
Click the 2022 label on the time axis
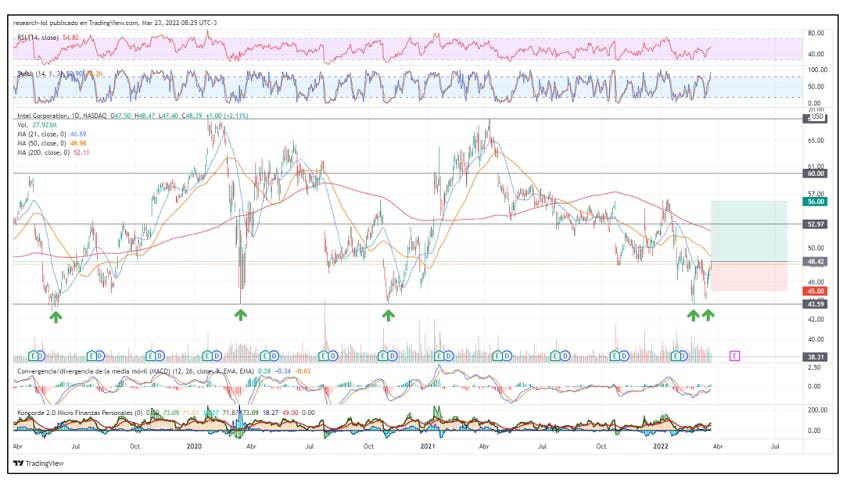click(660, 446)
